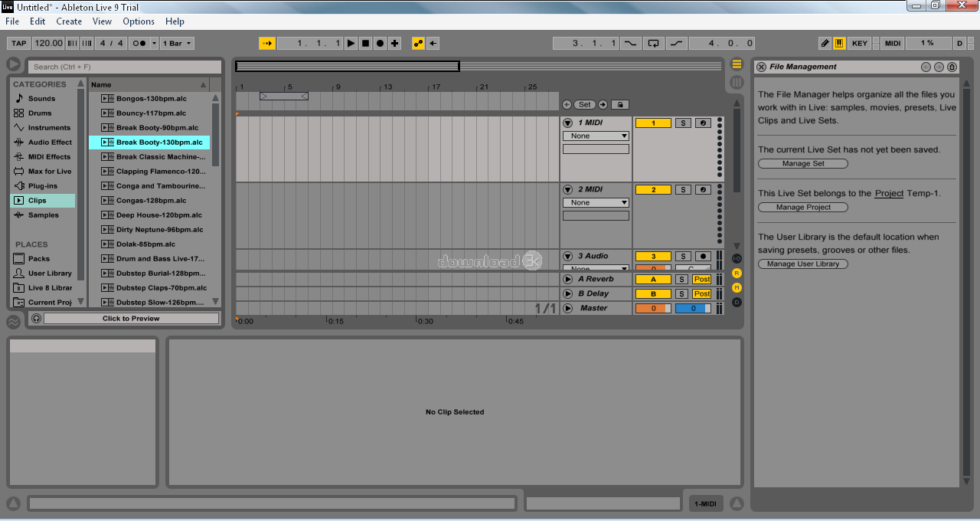This screenshot has height=521, width=980.
Task: Solo the 1 MIDI track
Action: tap(681, 123)
